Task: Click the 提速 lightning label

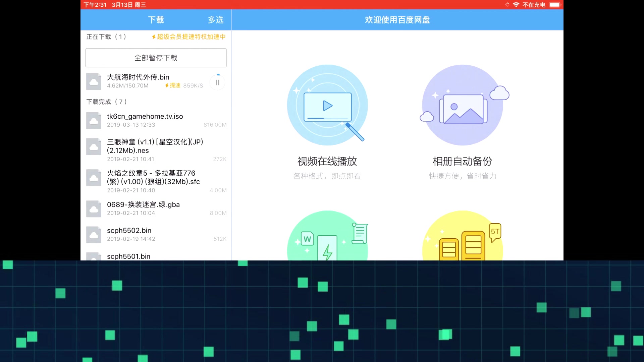Action: coord(173,85)
